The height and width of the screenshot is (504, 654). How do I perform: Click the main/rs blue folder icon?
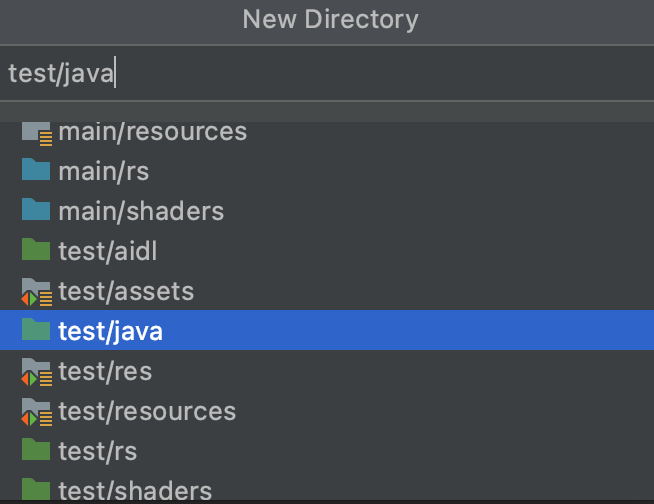36,171
